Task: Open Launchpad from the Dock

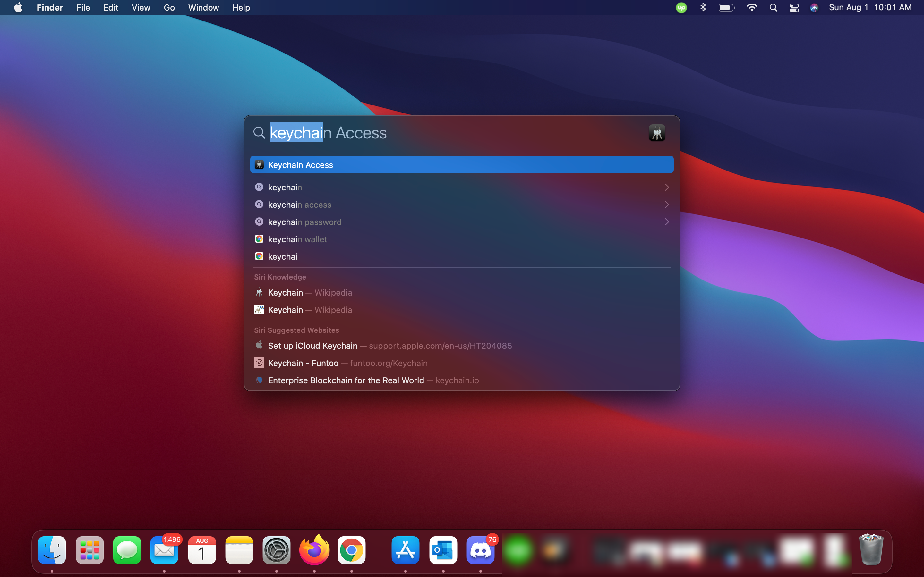Action: [90, 550]
